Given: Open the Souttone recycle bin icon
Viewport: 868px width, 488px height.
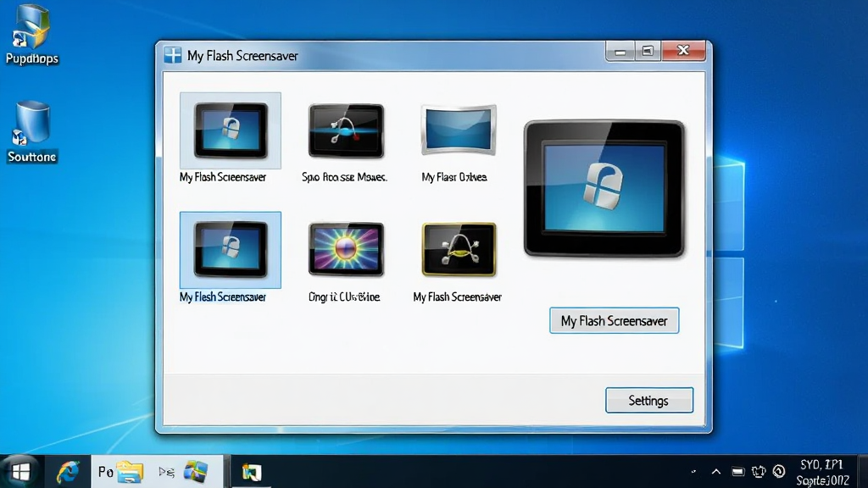Looking at the screenshot, I should click(x=31, y=132).
